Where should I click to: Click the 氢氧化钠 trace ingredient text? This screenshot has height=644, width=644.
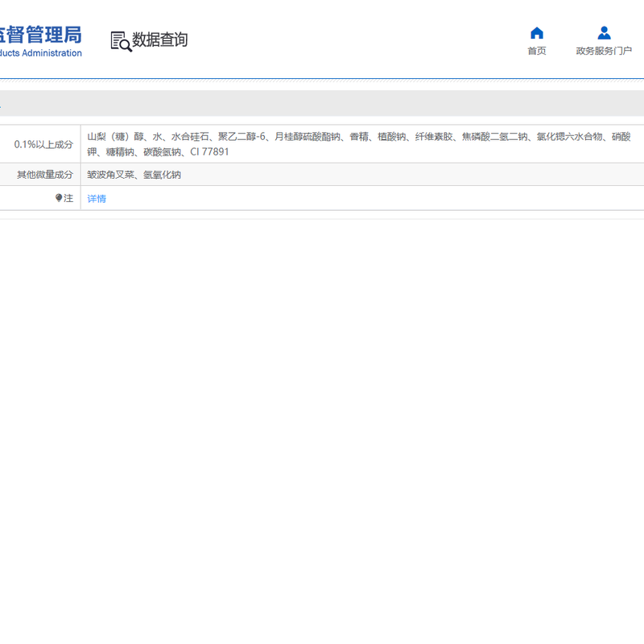[162, 175]
